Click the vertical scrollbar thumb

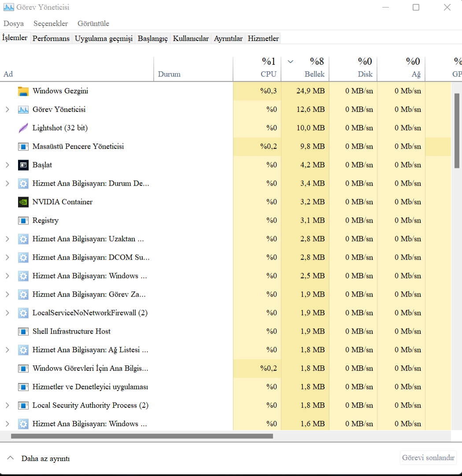pyautogui.click(x=457, y=131)
